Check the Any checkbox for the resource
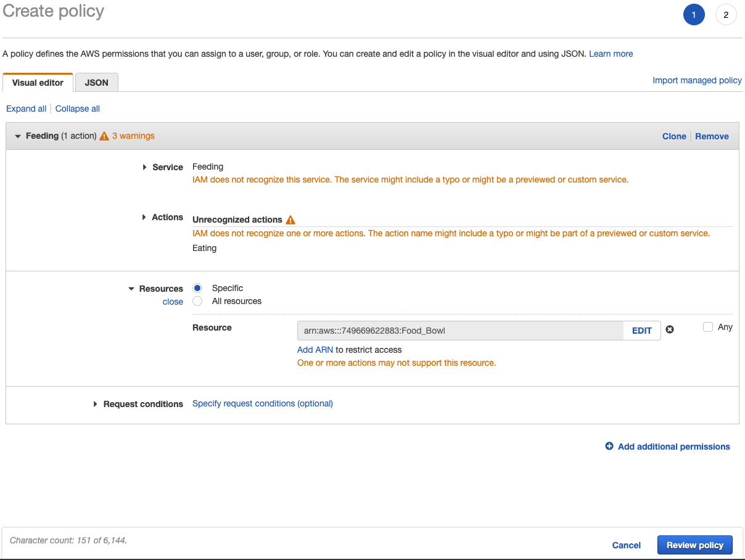Image resolution: width=745 pixels, height=560 pixels. tap(708, 327)
